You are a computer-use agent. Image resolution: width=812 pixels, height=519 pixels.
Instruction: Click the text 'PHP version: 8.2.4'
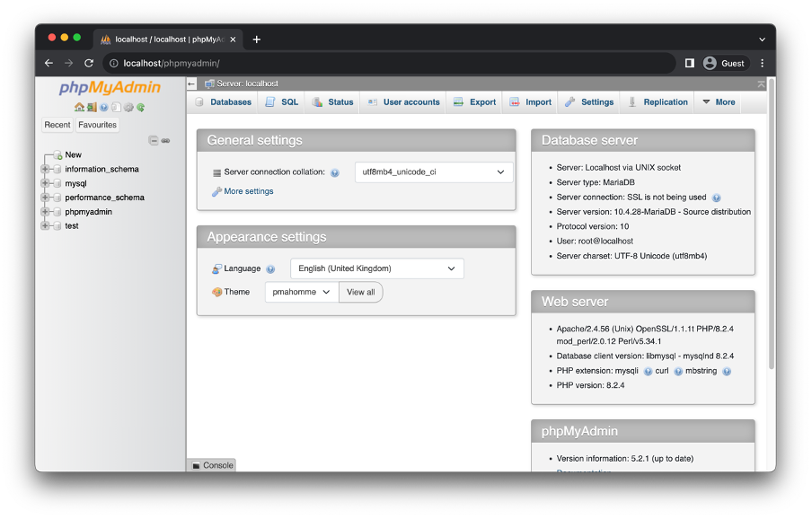pyautogui.click(x=590, y=385)
